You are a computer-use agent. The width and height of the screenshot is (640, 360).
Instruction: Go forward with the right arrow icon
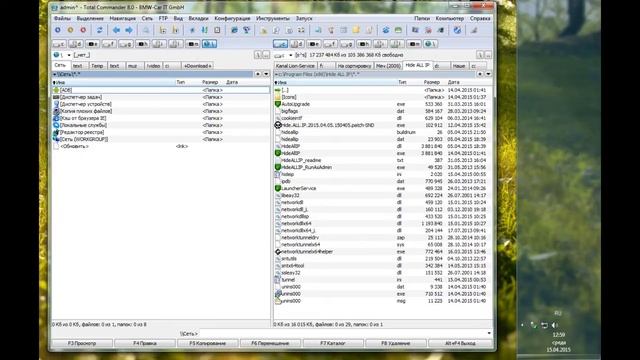tap(129, 30)
